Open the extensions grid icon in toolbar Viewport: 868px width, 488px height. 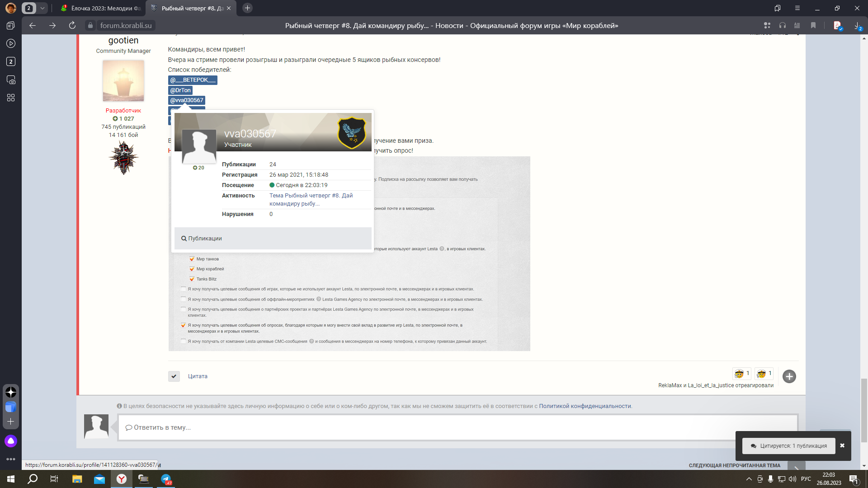[x=767, y=26]
